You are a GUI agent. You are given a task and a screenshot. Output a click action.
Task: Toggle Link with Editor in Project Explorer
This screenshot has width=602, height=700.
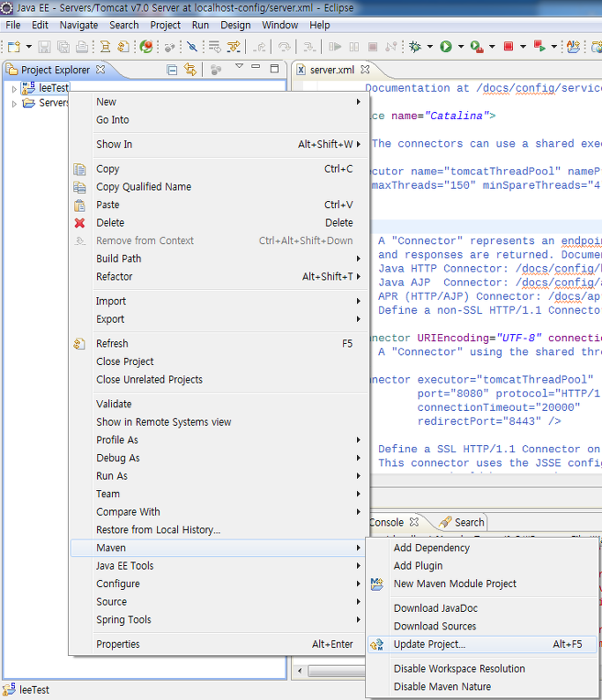coord(190,70)
